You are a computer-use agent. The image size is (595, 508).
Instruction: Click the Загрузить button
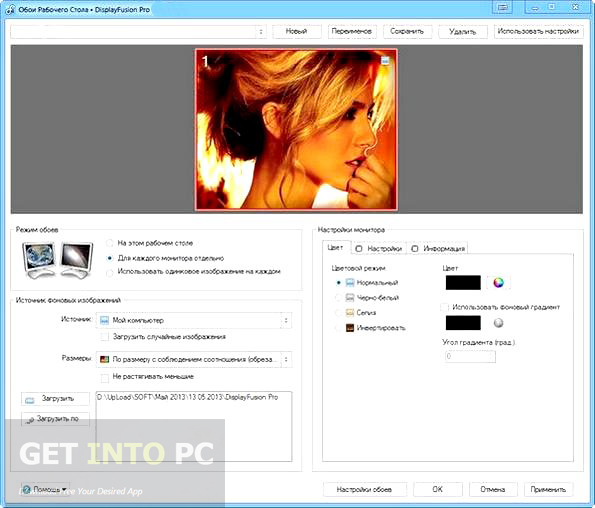(55, 399)
